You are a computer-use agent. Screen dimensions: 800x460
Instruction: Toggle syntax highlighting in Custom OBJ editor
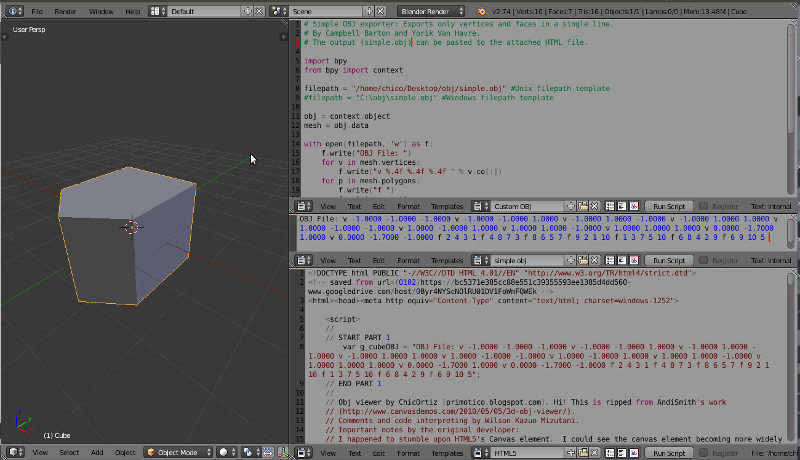634,206
